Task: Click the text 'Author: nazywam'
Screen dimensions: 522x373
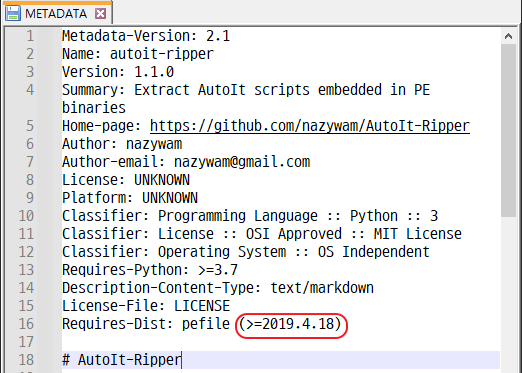Action: point(122,144)
